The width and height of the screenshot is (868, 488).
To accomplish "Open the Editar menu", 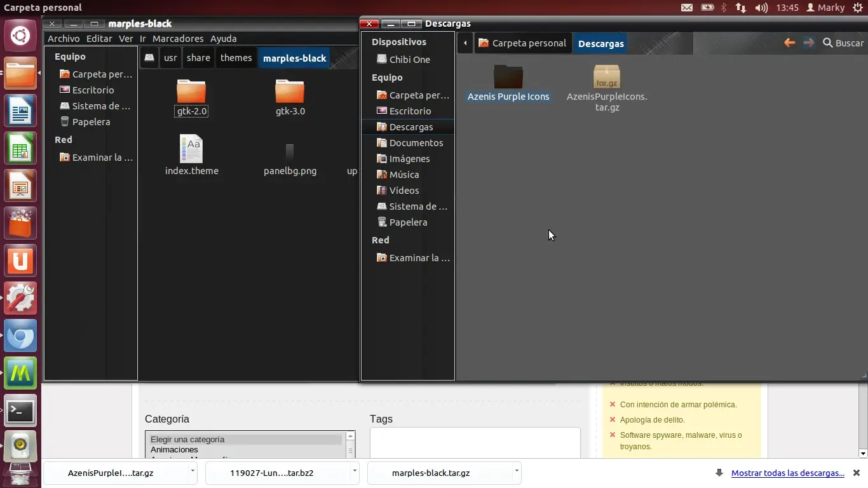I will click(x=99, y=39).
